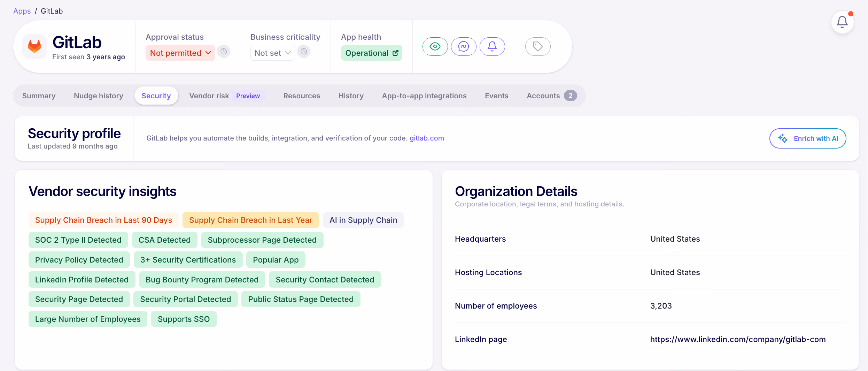Viewport: 868px width, 371px height.
Task: Click the Privacy Policy Detected tag
Action: (x=79, y=260)
